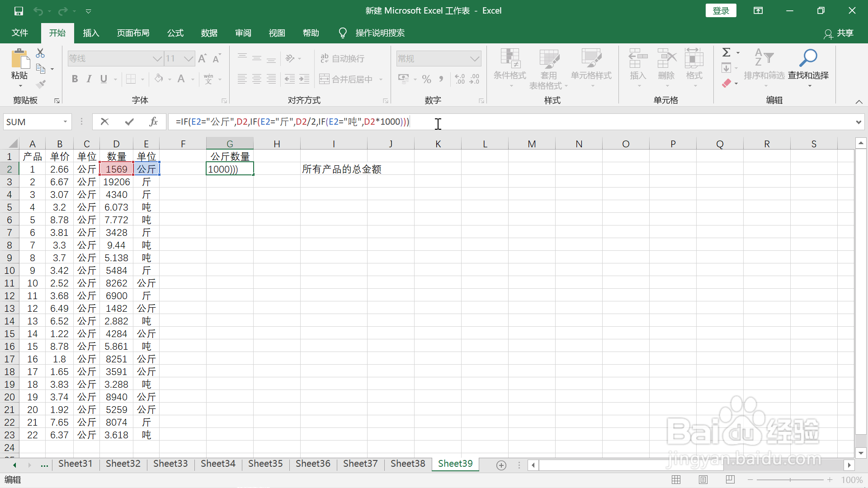
Task: Open the font name dropdown
Action: click(x=157, y=58)
